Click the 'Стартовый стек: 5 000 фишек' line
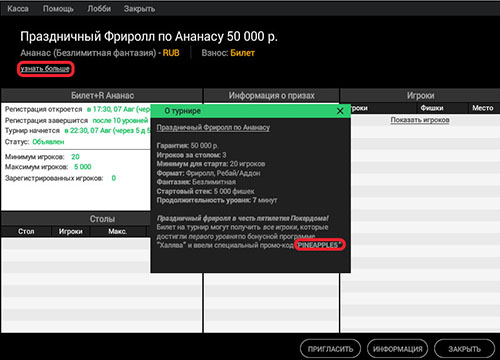The height and width of the screenshot is (360, 500). click(205, 191)
